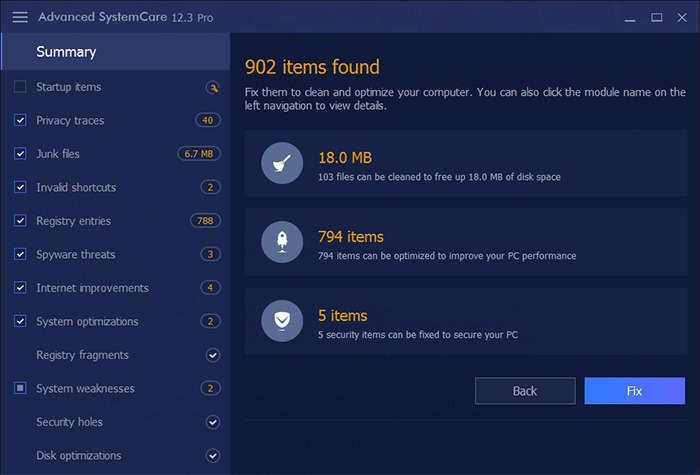The height and width of the screenshot is (475, 700).
Task: Click the Fix button
Action: [x=634, y=391]
